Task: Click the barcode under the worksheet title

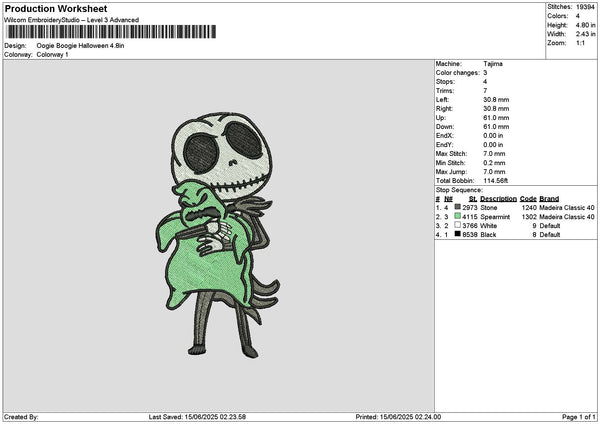Action: [x=111, y=32]
